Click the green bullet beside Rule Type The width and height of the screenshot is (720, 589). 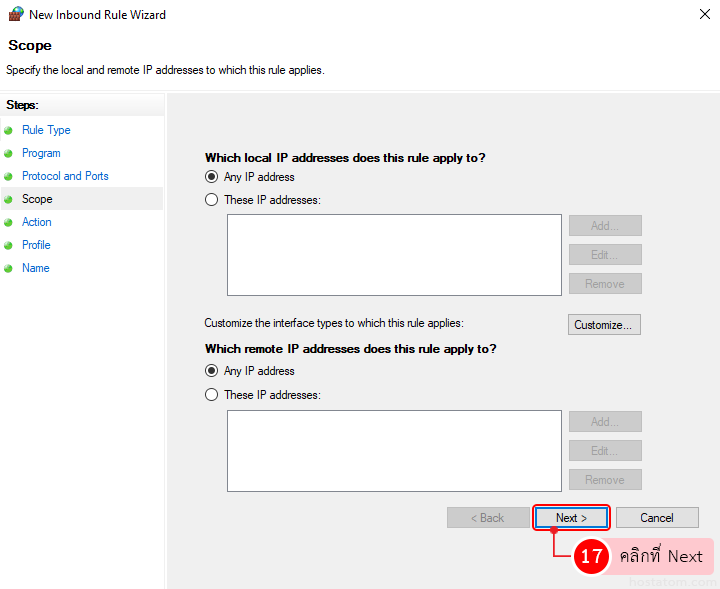point(9,130)
